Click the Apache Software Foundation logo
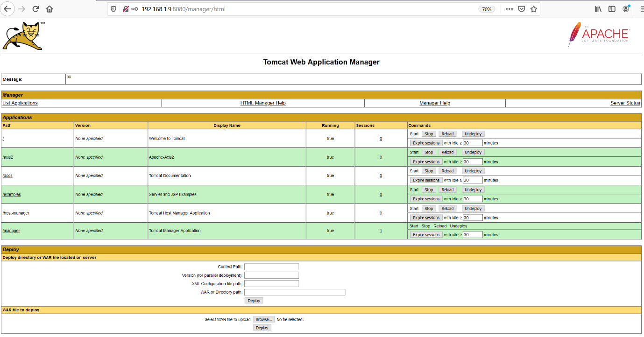Image resolution: width=644 pixels, height=337 pixels. pos(599,35)
